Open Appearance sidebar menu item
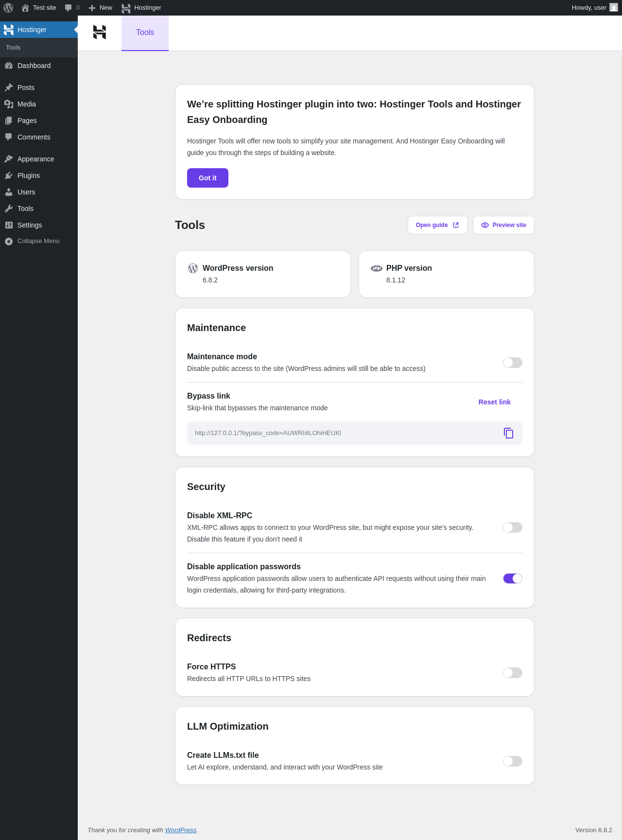The width and height of the screenshot is (622, 840). click(39, 159)
